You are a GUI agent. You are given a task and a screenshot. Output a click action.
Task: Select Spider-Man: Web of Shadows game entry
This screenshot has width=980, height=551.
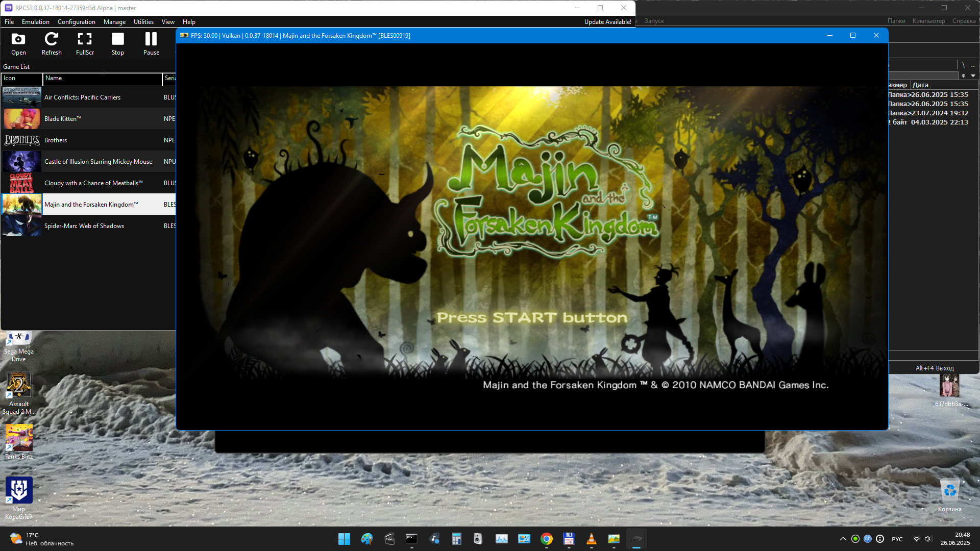click(x=84, y=226)
